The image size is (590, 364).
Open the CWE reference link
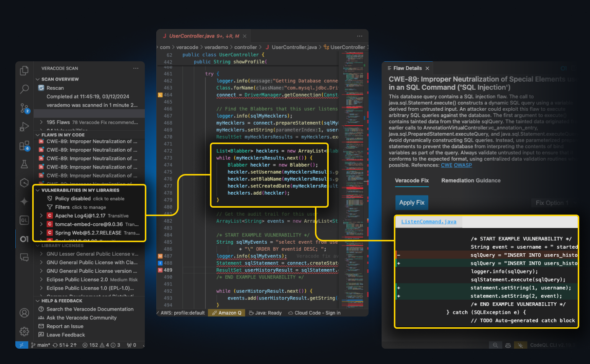[447, 165]
